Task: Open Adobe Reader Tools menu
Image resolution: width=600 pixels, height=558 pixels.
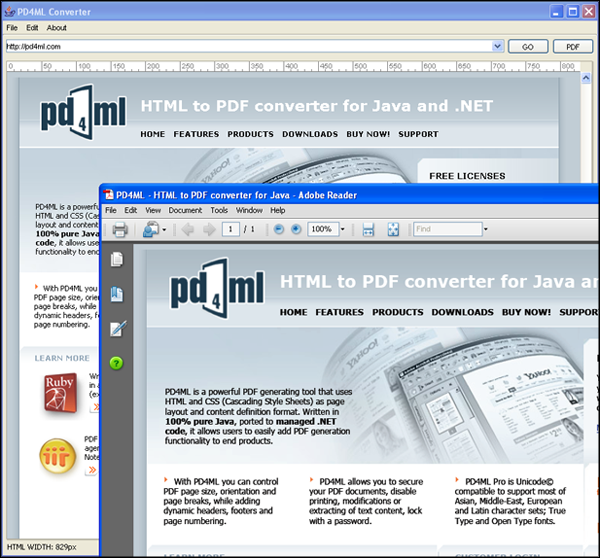Action: [x=219, y=210]
